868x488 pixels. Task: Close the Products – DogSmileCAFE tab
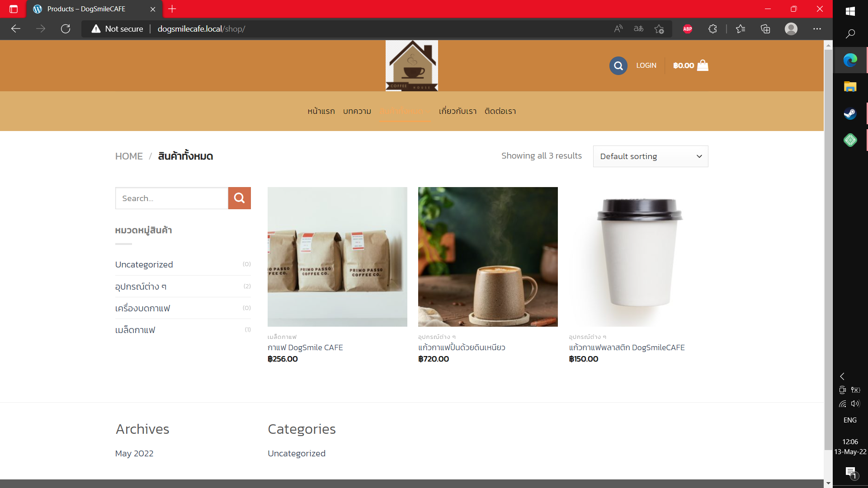click(153, 9)
